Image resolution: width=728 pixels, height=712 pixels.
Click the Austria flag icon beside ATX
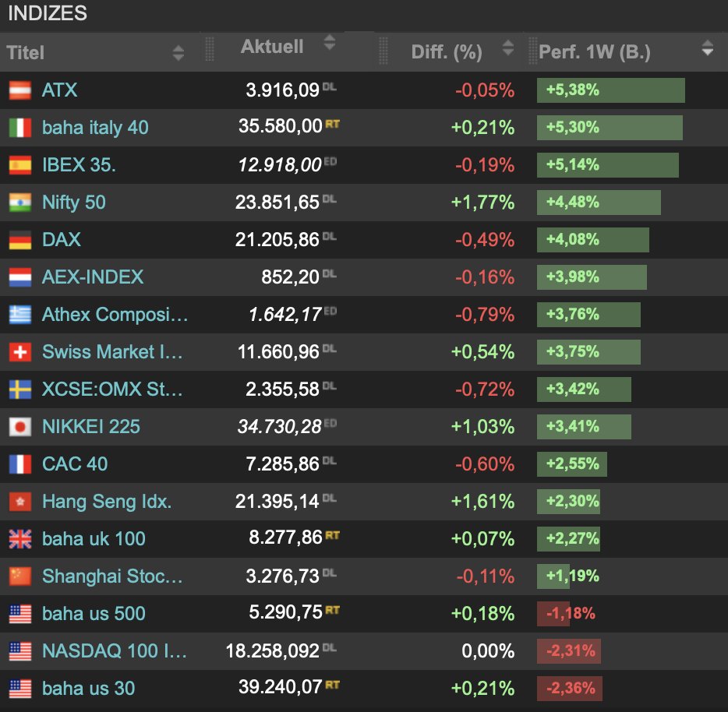[20, 90]
